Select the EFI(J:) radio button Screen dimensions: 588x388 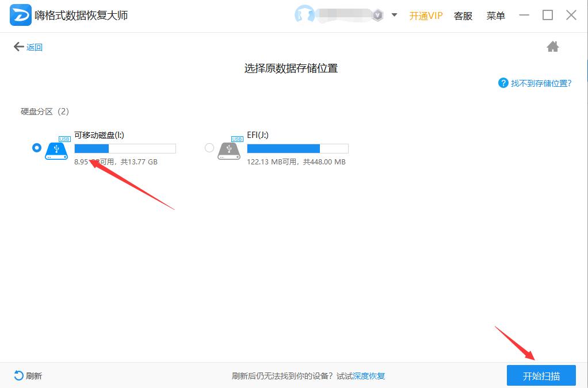click(x=209, y=148)
